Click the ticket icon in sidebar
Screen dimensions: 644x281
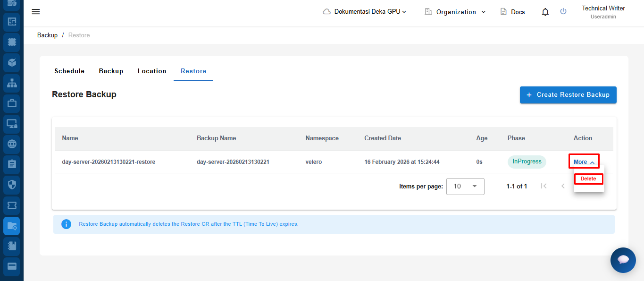tap(12, 205)
